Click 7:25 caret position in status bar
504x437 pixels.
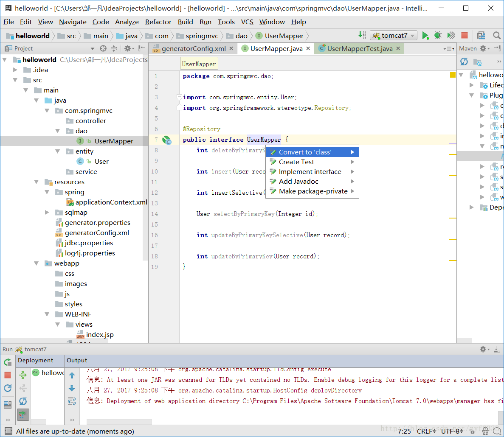[404, 431]
